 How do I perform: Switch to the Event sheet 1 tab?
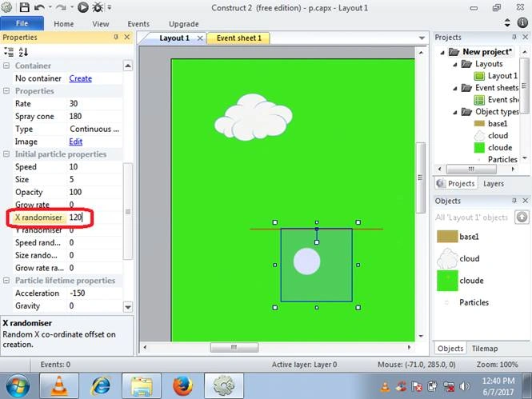239,38
